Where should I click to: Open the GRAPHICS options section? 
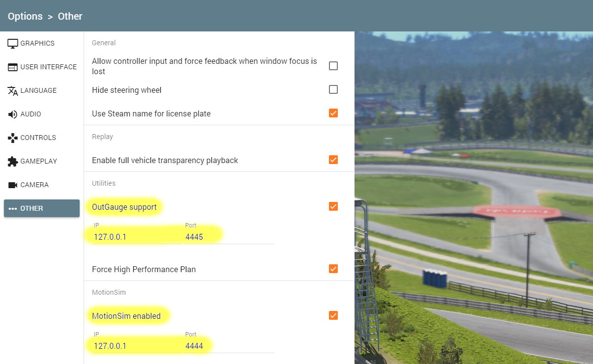coord(42,43)
